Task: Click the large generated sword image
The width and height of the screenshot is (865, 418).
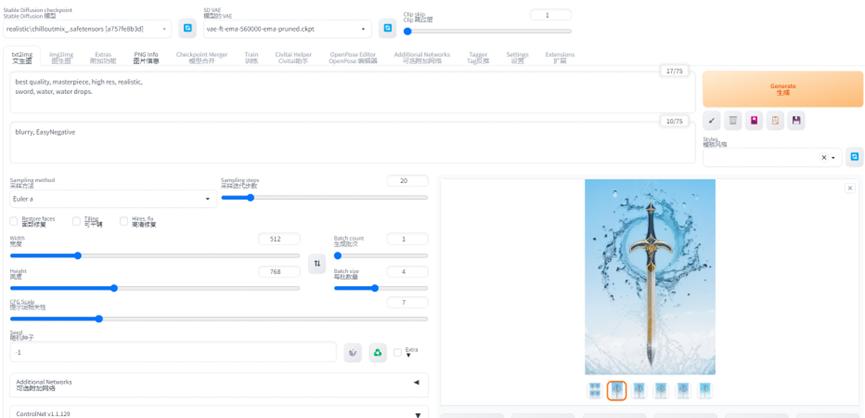Action: [650, 277]
